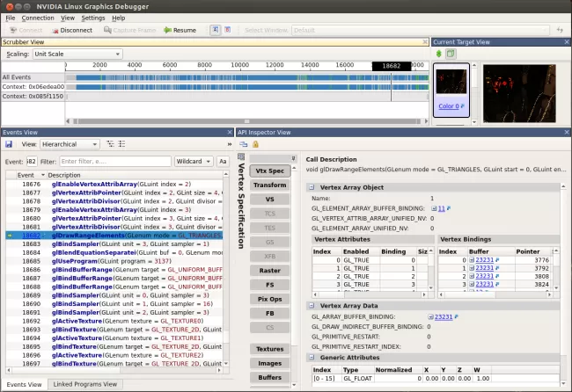This screenshot has width=572, height=392.
Task: Open the Wildcard filter mode dropdown
Action: [194, 162]
